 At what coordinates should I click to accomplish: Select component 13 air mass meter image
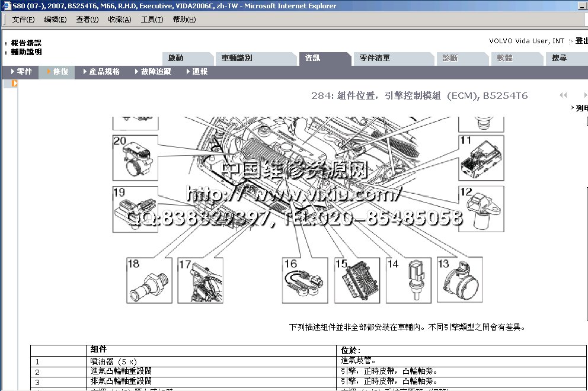[459, 280]
